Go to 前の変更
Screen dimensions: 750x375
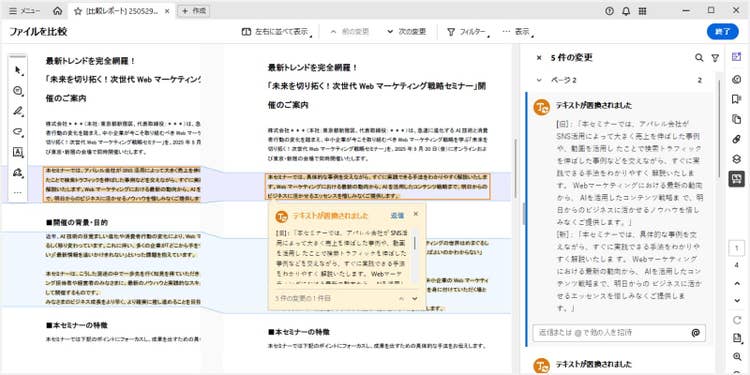[x=350, y=32]
